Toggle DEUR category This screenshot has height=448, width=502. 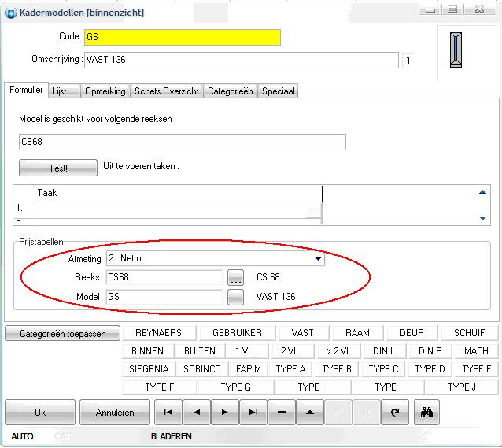point(412,333)
